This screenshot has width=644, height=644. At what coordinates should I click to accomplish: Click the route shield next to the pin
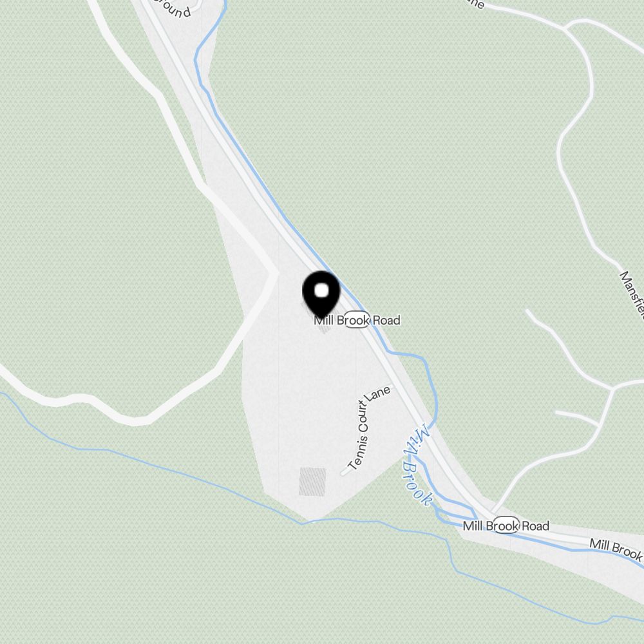click(x=357, y=319)
